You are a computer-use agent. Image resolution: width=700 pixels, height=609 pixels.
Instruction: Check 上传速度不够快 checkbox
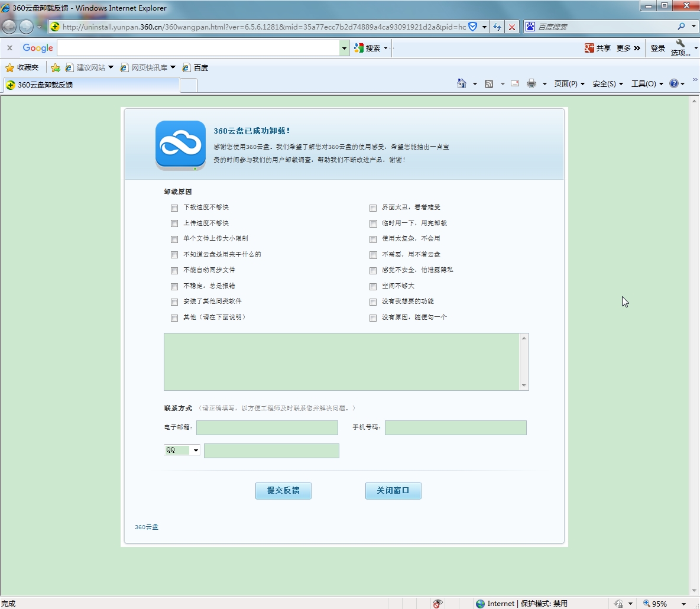(174, 223)
